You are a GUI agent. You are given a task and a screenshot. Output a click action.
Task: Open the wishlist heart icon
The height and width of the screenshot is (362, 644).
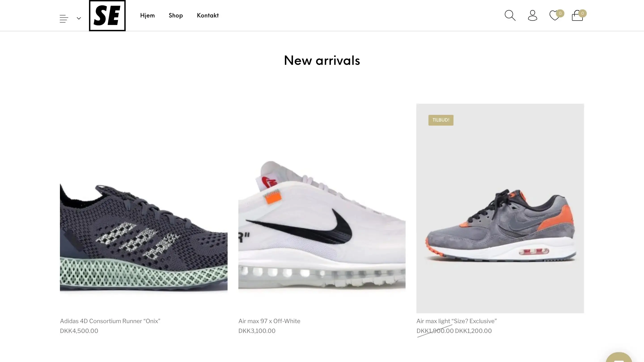point(555,15)
